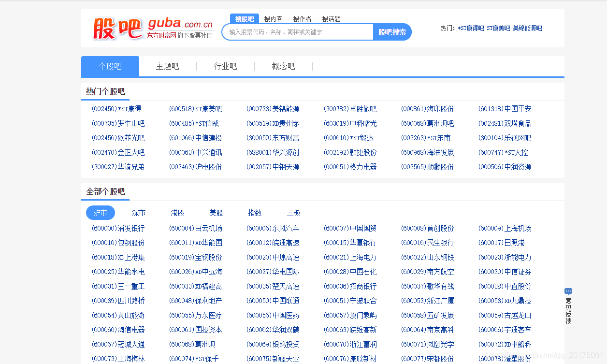Select the 指数 market filter

(x=255, y=213)
